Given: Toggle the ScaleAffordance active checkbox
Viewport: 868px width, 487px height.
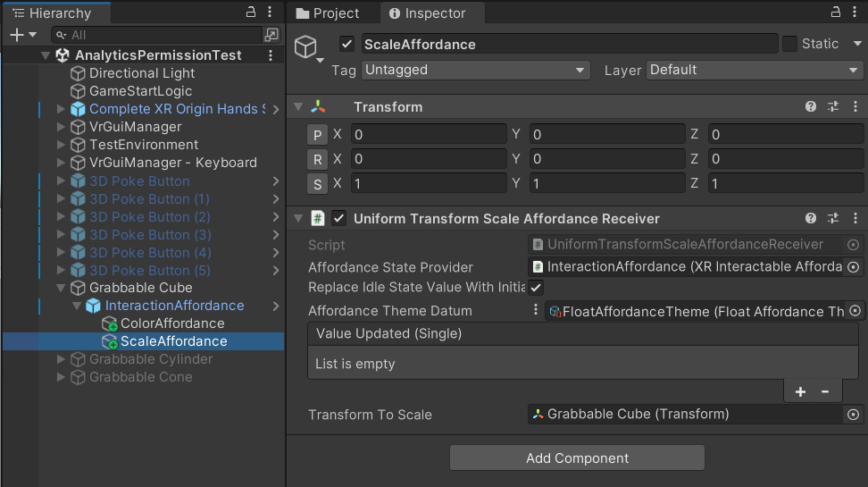Looking at the screenshot, I should pyautogui.click(x=347, y=44).
